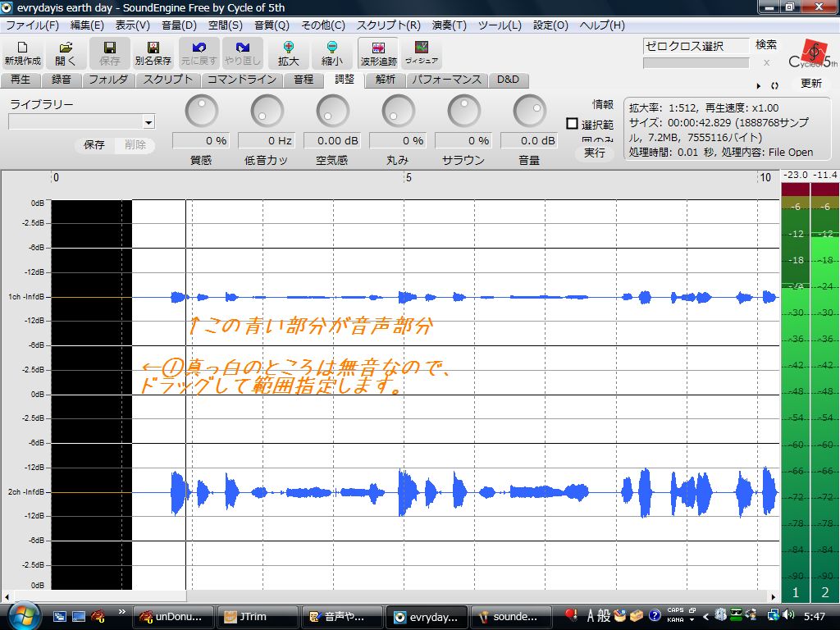The height and width of the screenshot is (630, 840).
Task: Switch to the D&D tab
Action: point(509,80)
